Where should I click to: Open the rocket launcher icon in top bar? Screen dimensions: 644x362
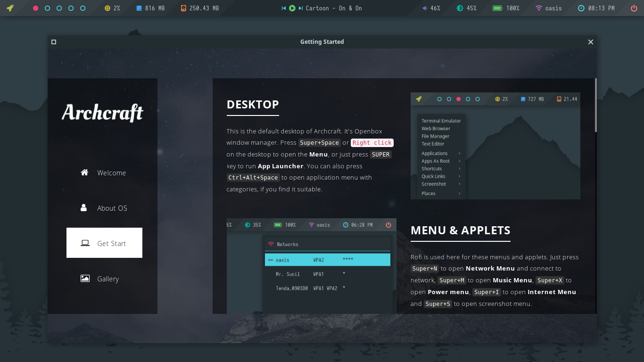click(x=10, y=8)
